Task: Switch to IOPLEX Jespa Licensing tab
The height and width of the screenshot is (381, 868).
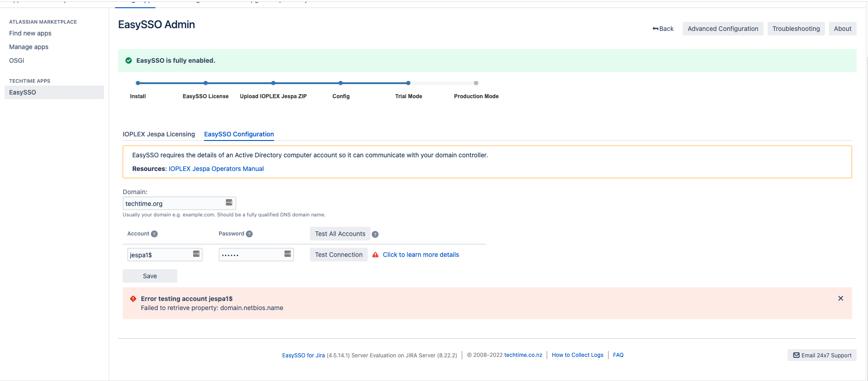Action: [x=159, y=135]
